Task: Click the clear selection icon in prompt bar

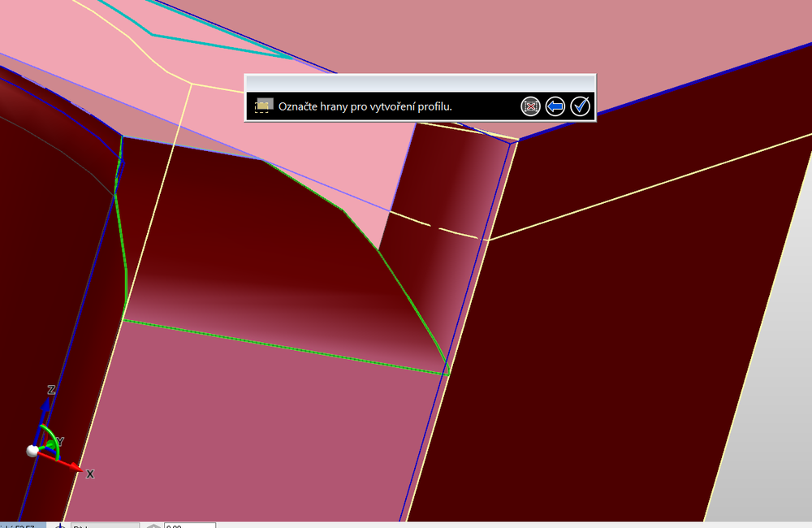Action: click(x=530, y=106)
